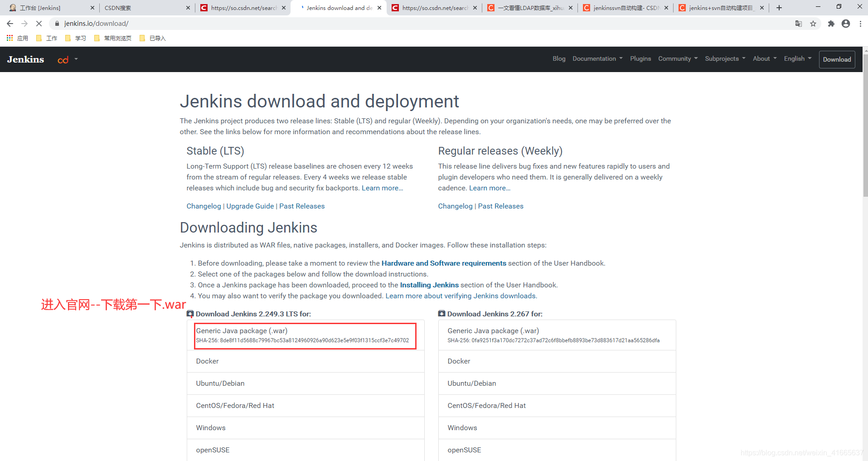The image size is (868, 461).
Task: Open the Apps grid bookmark shortcut
Action: (x=17, y=38)
